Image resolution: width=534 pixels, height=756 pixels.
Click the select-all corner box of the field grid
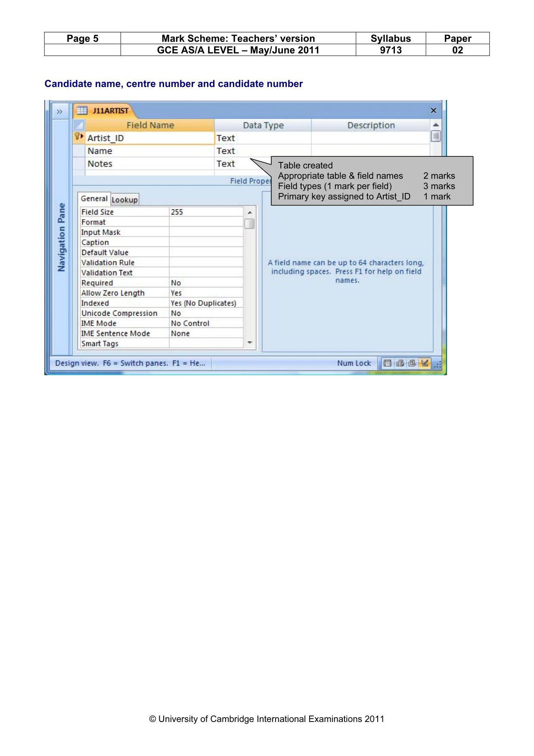click(x=79, y=125)
